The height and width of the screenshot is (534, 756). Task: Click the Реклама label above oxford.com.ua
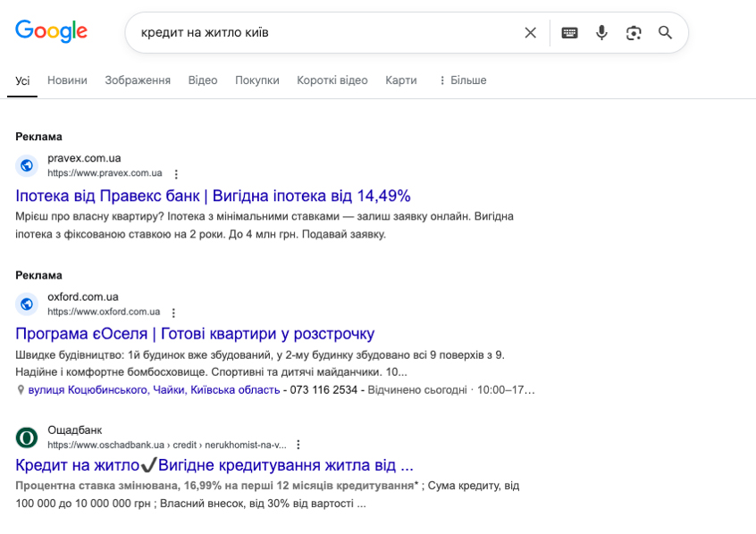[38, 276]
